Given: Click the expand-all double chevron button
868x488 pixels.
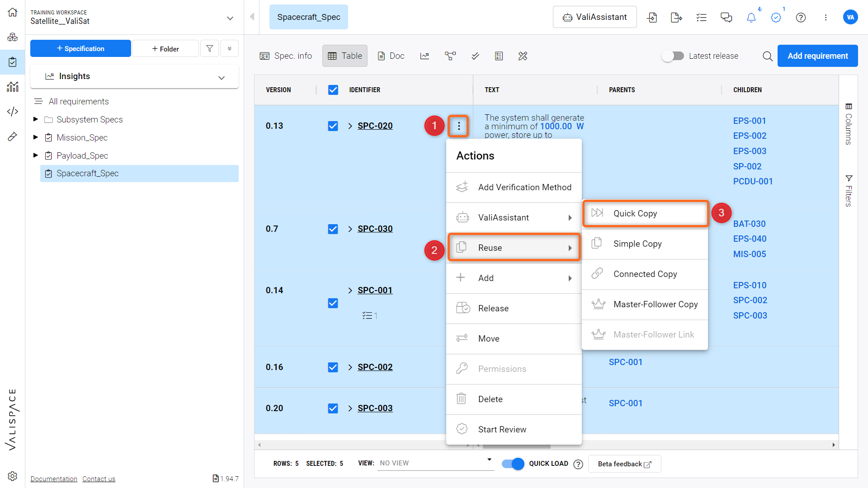Looking at the screenshot, I should click(230, 48).
